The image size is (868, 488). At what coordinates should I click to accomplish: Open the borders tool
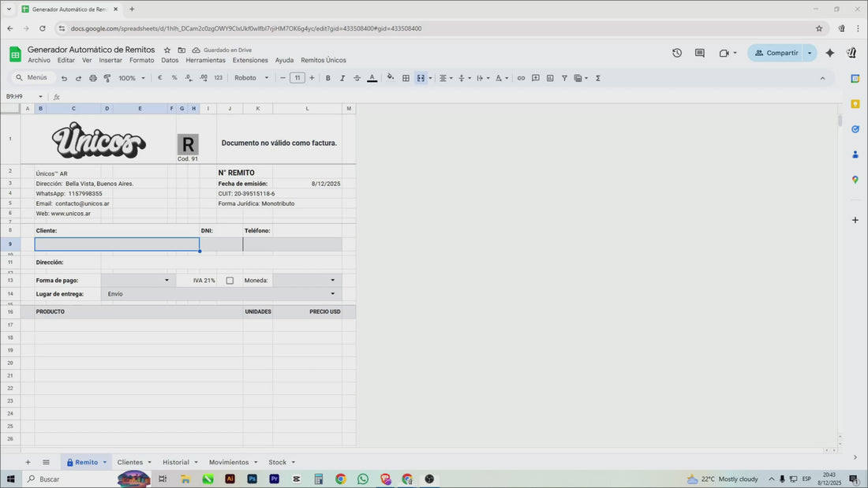pos(406,78)
